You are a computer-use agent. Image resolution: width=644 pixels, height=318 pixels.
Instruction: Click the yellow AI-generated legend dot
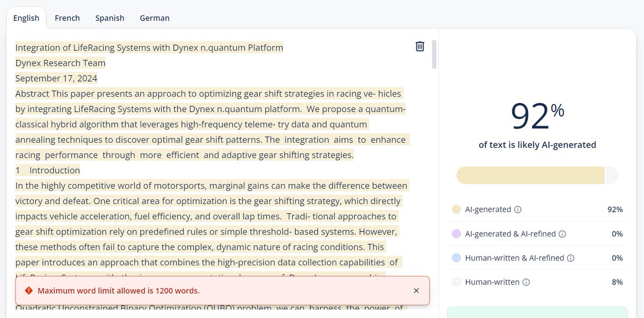tap(456, 209)
